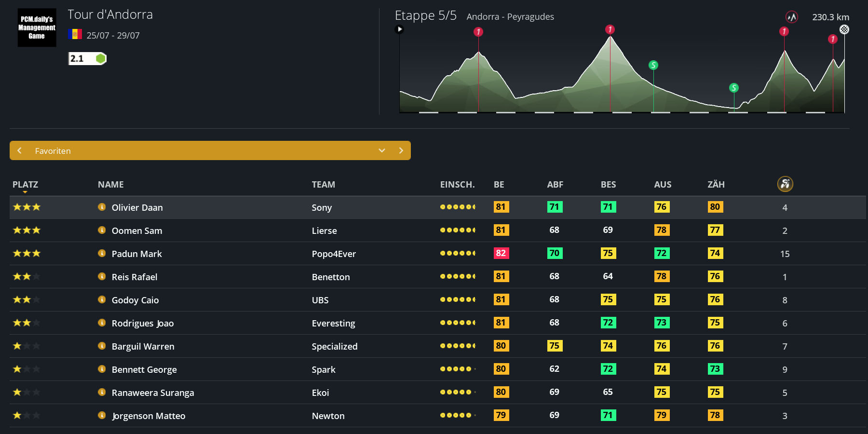This screenshot has height=434, width=868.
Task: Click the start play marker on profile
Action: coord(399,29)
